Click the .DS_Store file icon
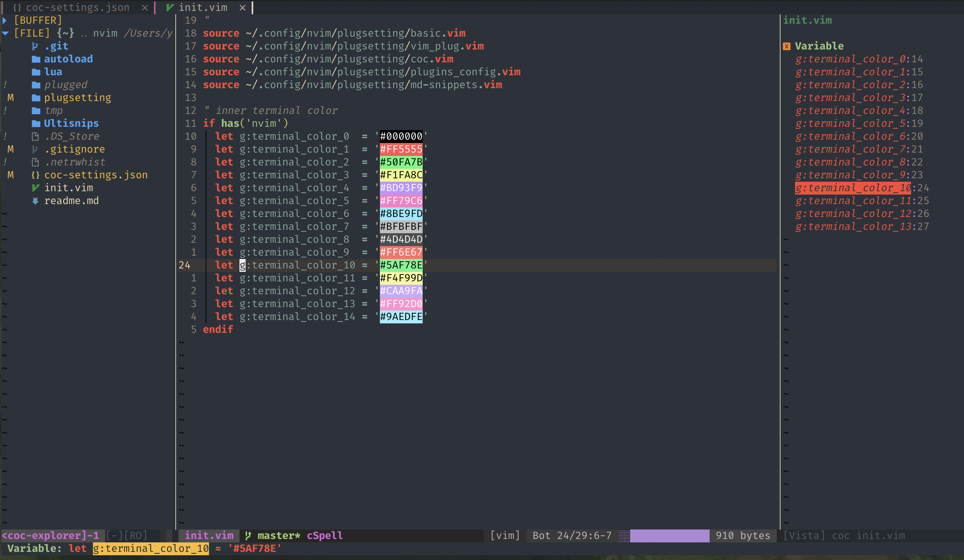 coord(35,137)
